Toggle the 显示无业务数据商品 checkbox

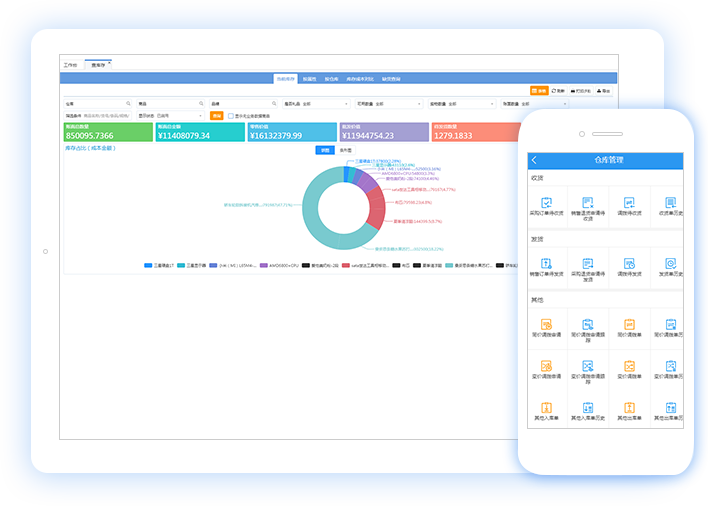pyautogui.click(x=230, y=115)
